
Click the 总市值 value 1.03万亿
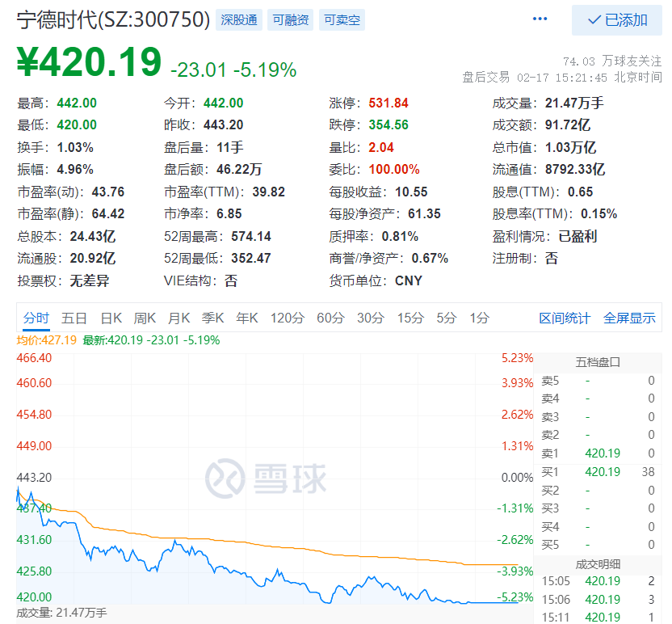click(570, 148)
